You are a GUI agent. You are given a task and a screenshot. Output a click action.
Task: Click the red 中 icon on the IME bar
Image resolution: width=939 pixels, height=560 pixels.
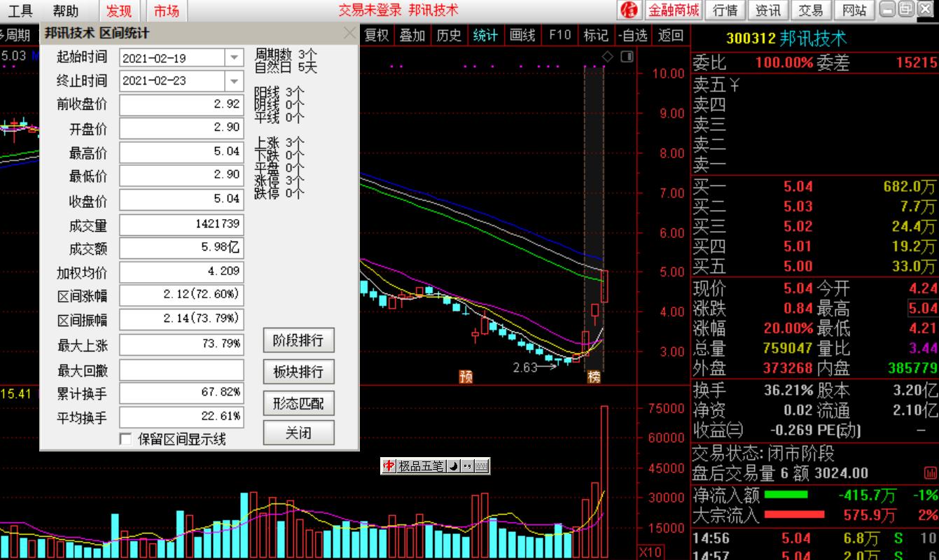389,466
